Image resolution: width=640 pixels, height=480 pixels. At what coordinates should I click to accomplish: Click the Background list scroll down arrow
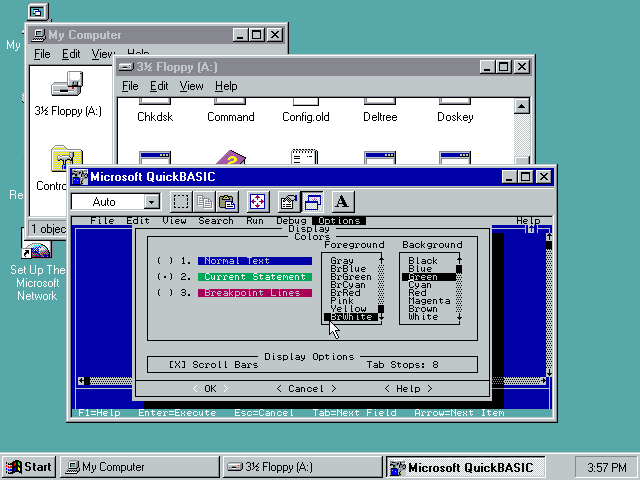pos(459,317)
